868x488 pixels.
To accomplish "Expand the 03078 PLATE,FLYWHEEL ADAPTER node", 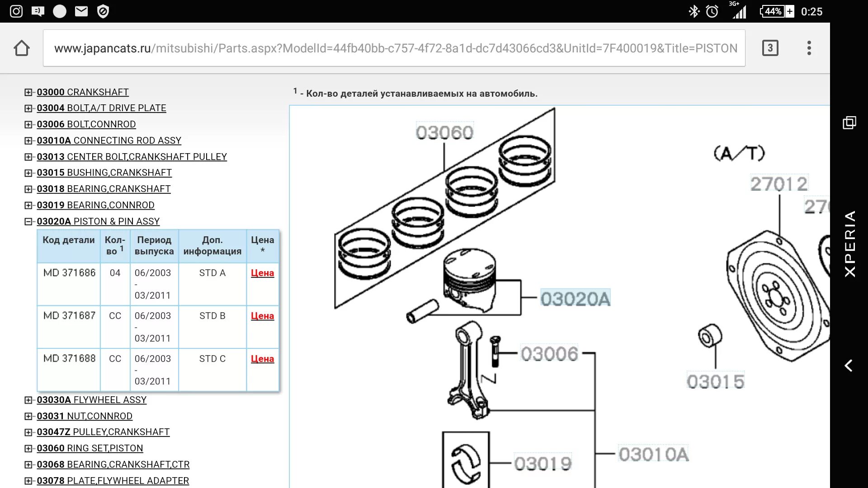I will [28, 481].
